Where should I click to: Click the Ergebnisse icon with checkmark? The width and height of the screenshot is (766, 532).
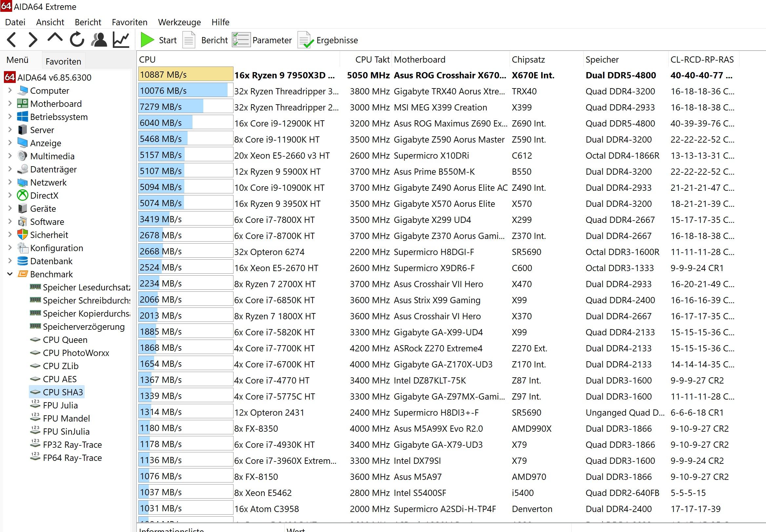[x=306, y=40]
